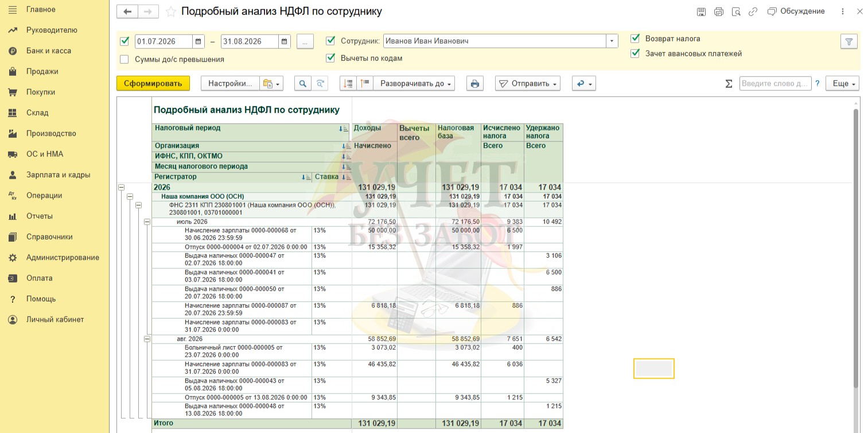Collapse the 2026 group
Image resolution: width=868 pixels, height=433 pixels.
pyautogui.click(x=122, y=187)
